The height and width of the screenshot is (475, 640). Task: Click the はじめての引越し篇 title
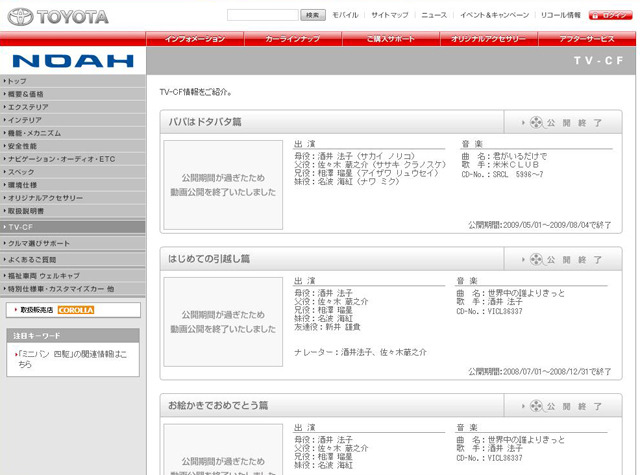(x=209, y=259)
